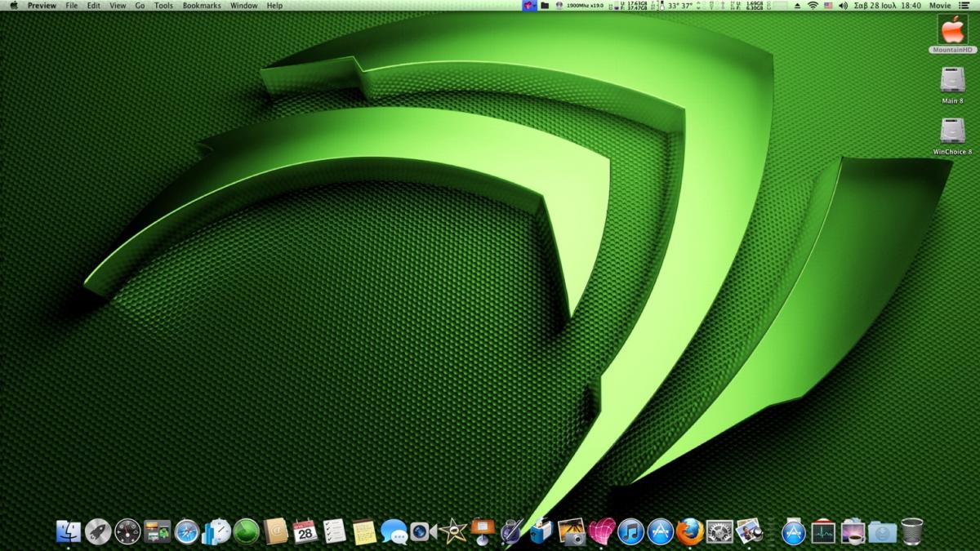Open Notification Center list icon

pyautogui.click(x=964, y=6)
